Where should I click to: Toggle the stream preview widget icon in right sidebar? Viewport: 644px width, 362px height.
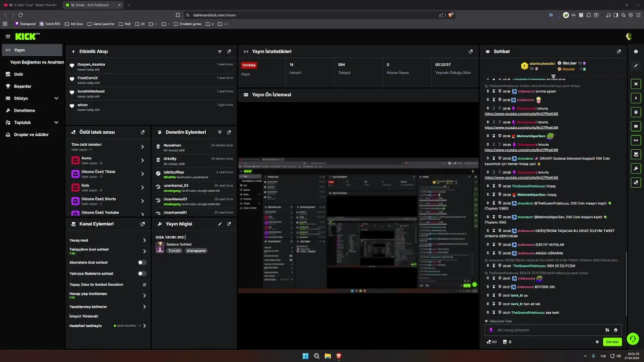click(636, 84)
